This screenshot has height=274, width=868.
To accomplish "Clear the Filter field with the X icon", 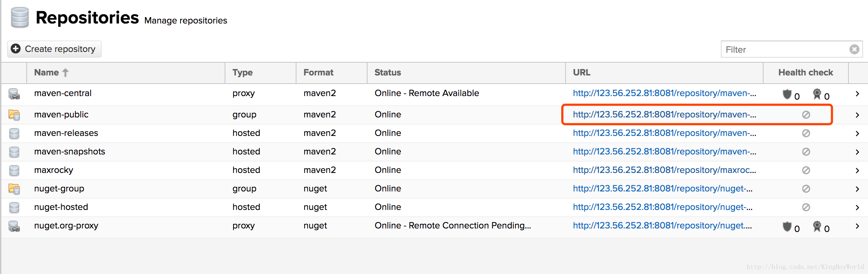I will (854, 49).
